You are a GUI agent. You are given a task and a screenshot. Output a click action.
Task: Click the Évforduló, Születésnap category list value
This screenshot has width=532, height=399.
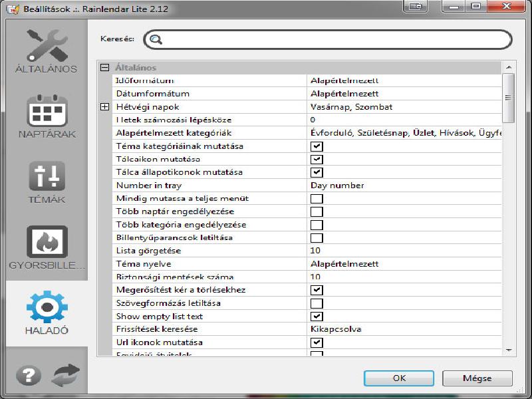[x=406, y=133]
